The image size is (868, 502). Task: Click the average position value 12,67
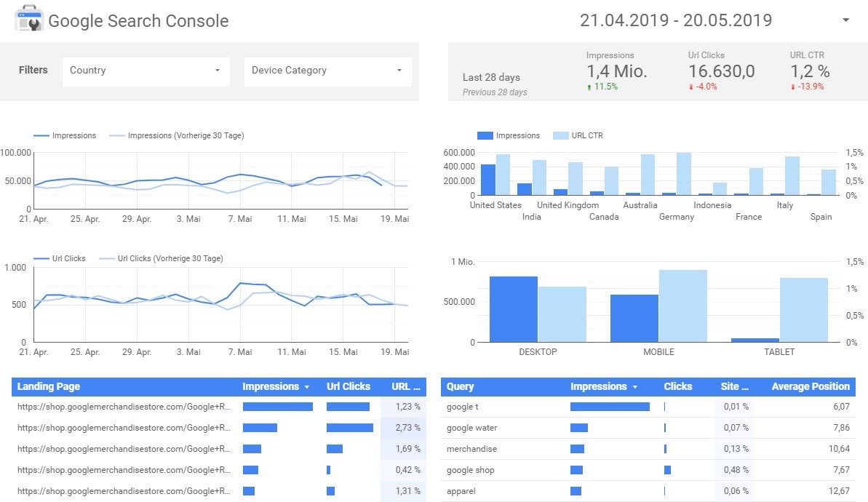(839, 491)
